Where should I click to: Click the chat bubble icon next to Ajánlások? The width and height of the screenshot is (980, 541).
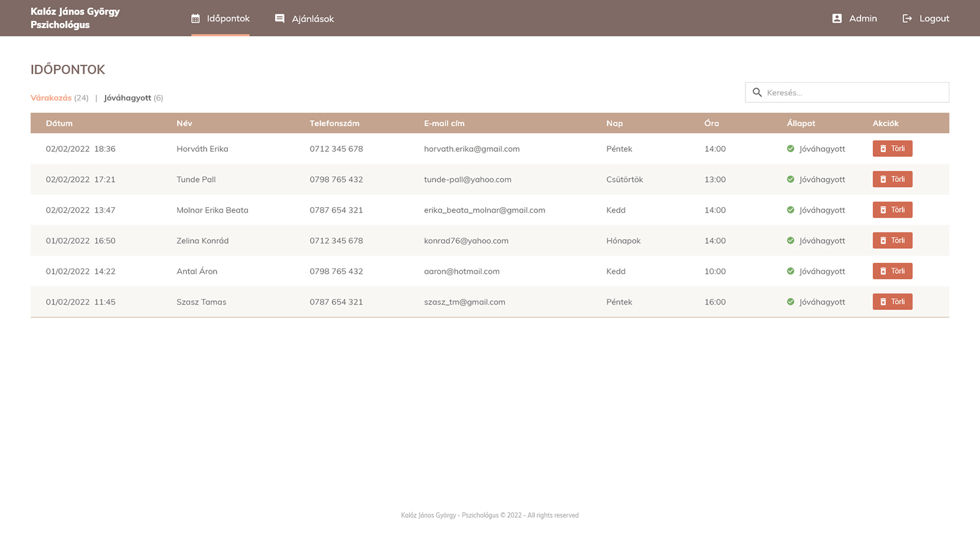(280, 19)
